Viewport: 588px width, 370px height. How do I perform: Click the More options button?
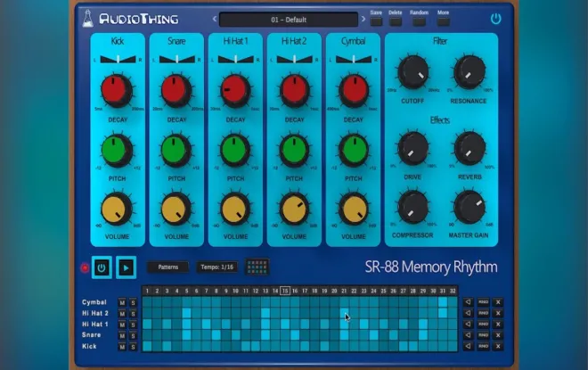(x=444, y=21)
